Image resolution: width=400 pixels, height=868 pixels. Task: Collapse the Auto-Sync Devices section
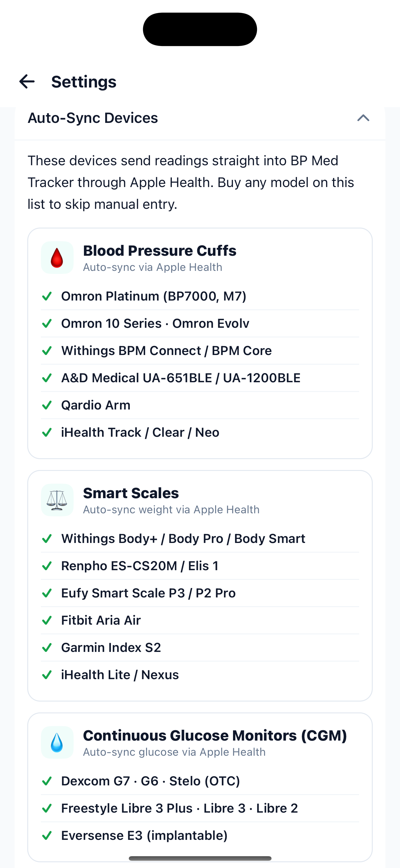click(x=363, y=118)
